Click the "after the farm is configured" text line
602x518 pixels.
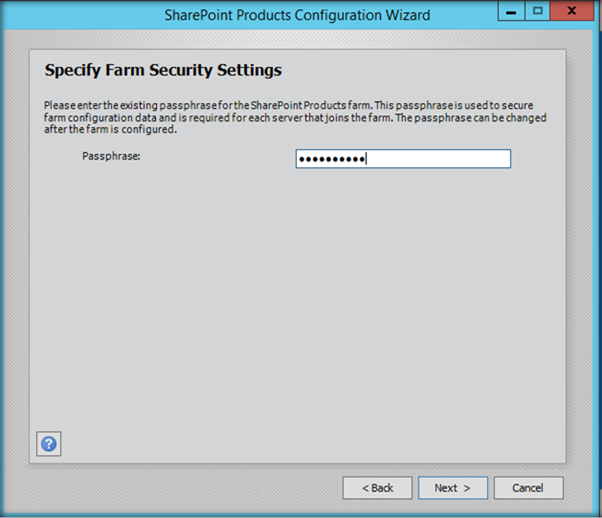tap(111, 129)
